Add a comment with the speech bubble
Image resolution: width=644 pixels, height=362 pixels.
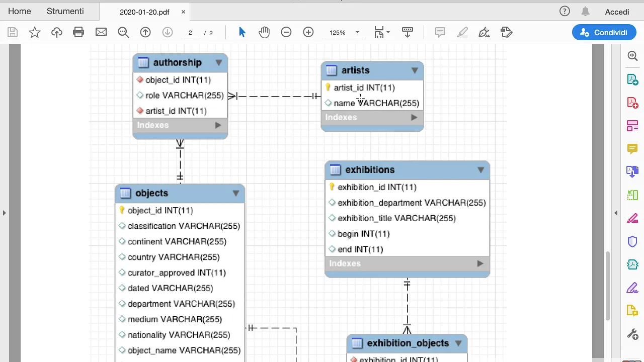point(440,33)
